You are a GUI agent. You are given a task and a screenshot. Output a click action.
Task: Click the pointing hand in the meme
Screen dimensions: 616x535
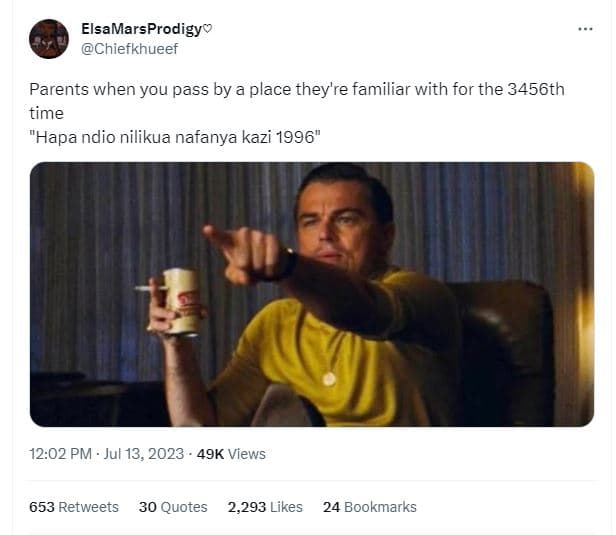click(x=242, y=252)
